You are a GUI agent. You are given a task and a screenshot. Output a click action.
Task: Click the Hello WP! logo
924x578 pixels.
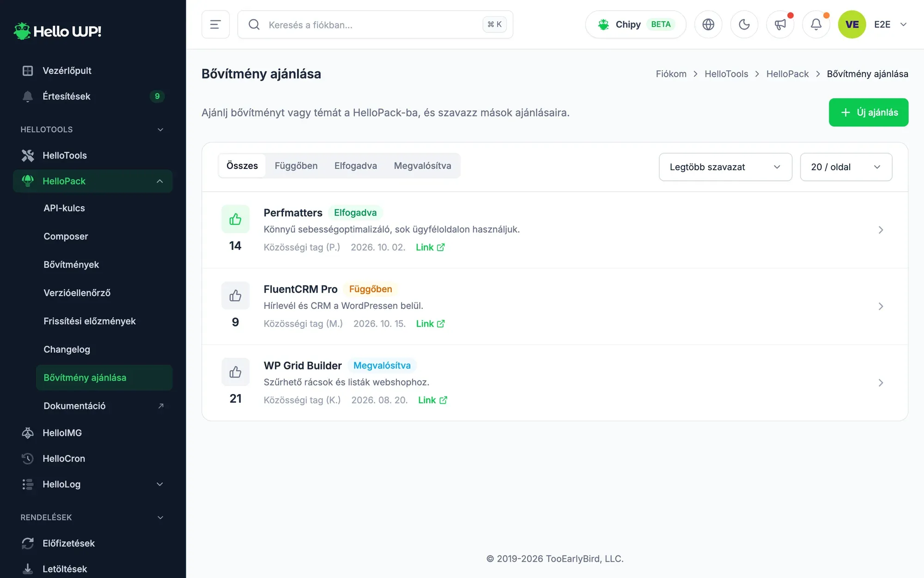pyautogui.click(x=57, y=31)
